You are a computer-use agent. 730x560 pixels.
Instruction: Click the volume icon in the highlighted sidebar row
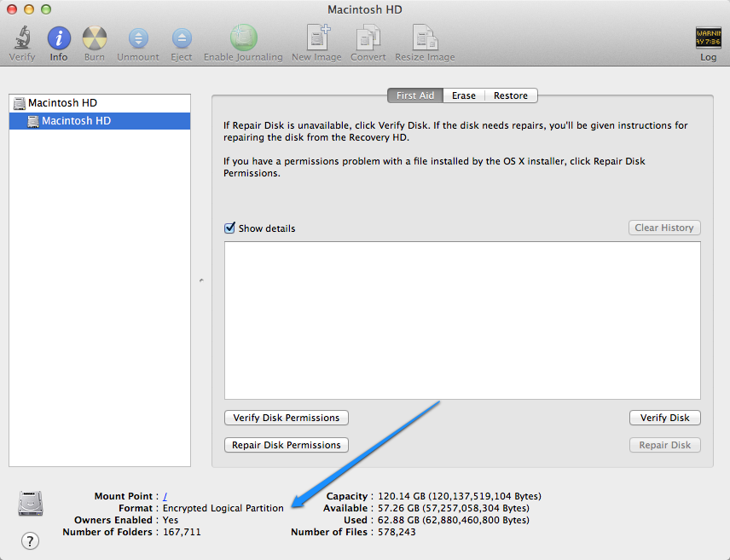click(33, 122)
